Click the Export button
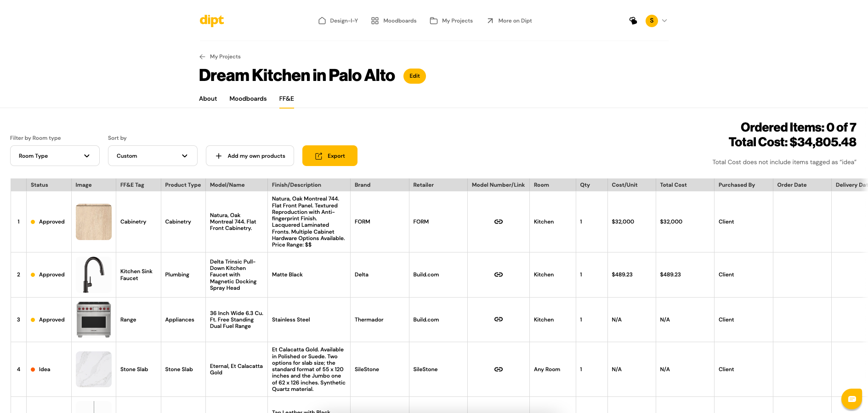Screen dimensions: 868x413 click(x=330, y=156)
